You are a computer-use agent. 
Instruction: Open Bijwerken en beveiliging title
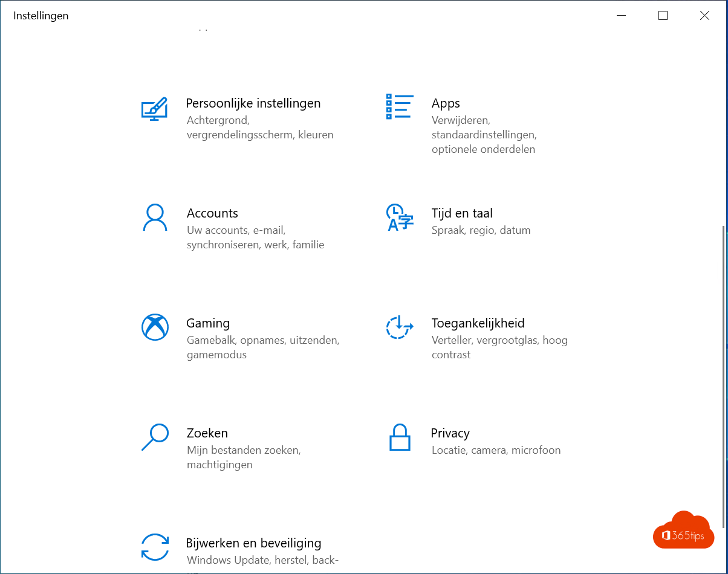tap(254, 543)
